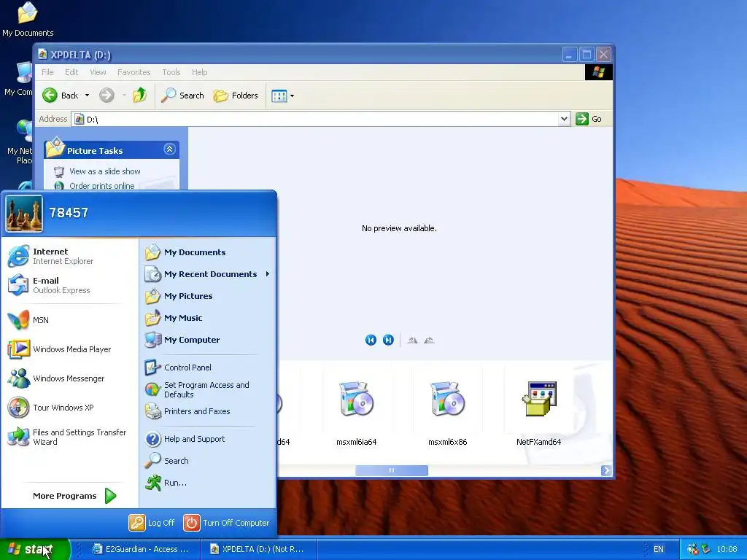The width and height of the screenshot is (747, 560).
Task: Open Back button history dropdown arrow
Action: point(88,96)
